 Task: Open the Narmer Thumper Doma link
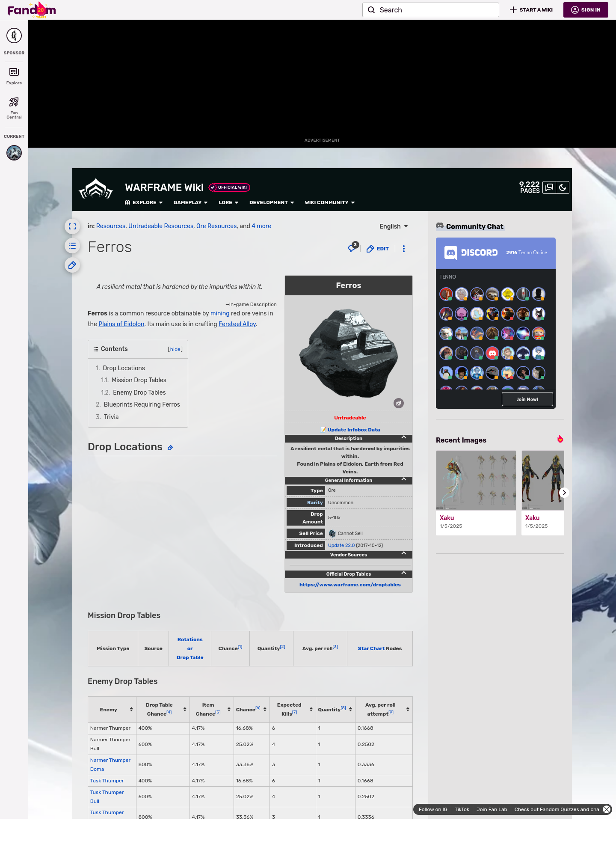[x=110, y=764]
